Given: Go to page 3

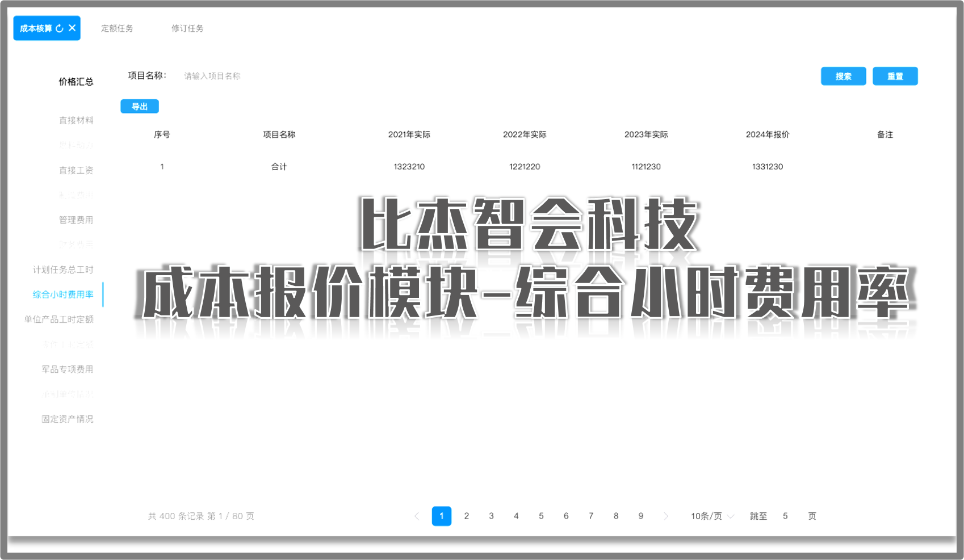Looking at the screenshot, I should click(492, 516).
